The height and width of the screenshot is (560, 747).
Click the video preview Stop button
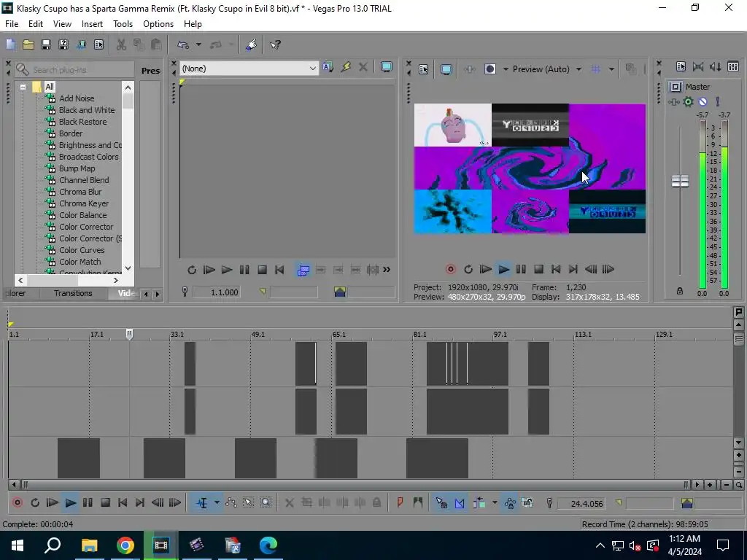(x=538, y=270)
